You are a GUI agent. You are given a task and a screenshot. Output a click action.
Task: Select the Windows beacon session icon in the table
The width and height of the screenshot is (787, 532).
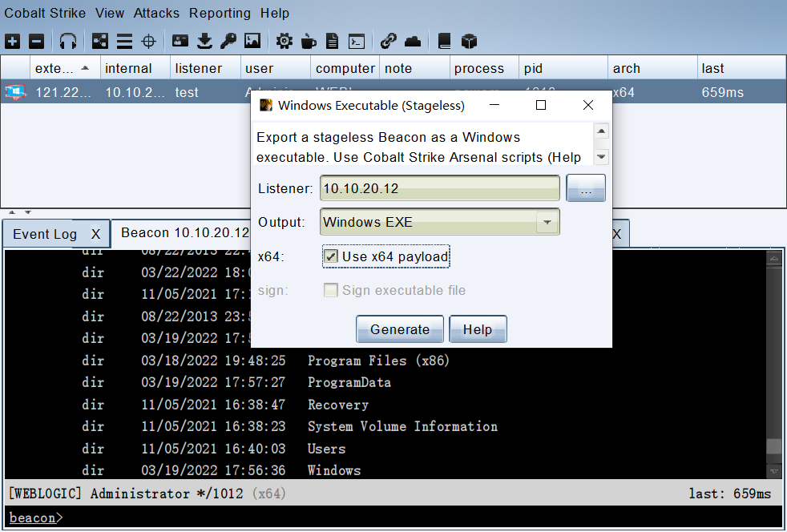[15, 92]
